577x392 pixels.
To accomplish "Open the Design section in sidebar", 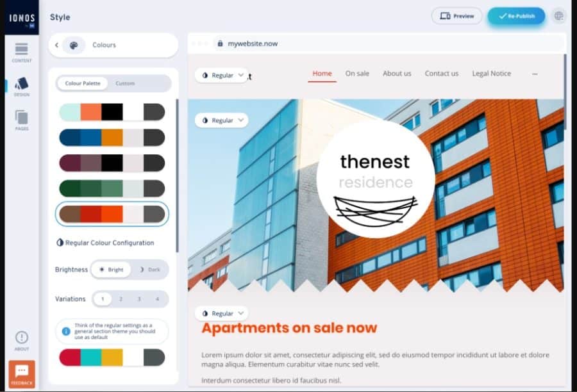I will tap(21, 86).
